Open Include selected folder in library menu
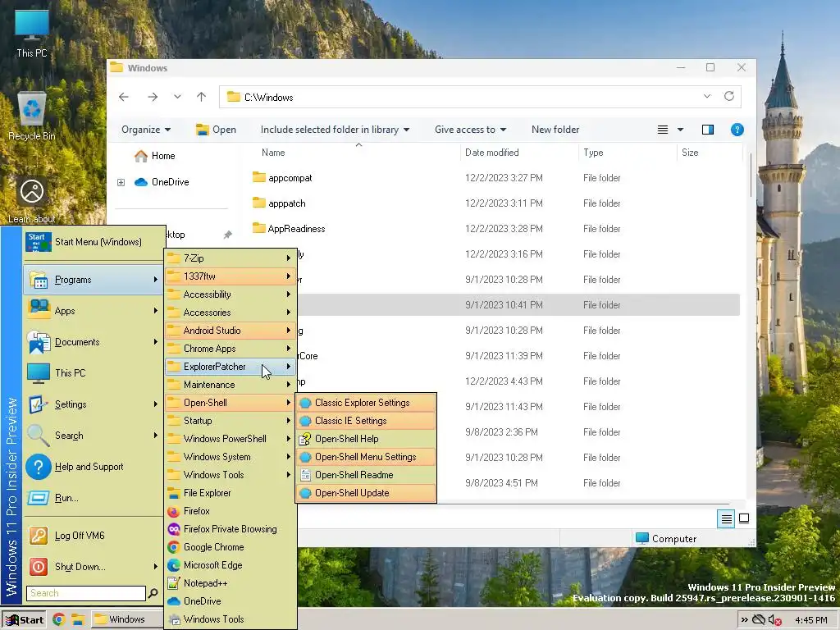Screen dimensions: 840x630 [335, 130]
